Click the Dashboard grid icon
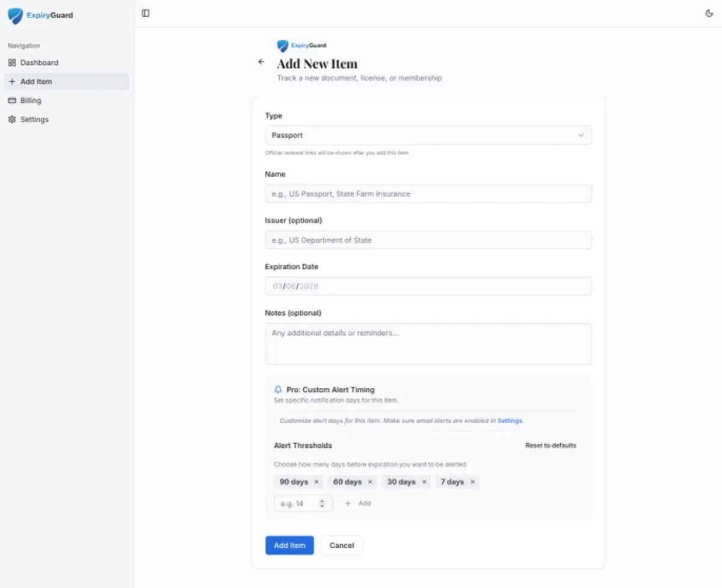The image size is (722, 588). [12, 63]
